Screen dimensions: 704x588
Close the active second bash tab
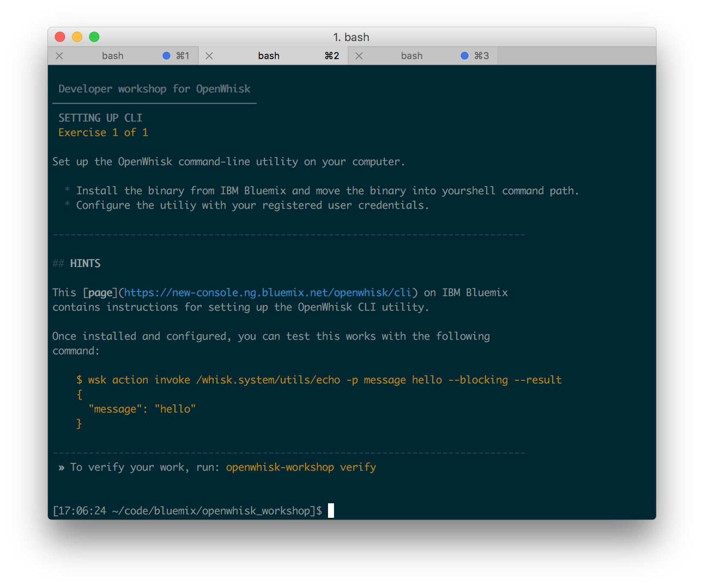209,56
